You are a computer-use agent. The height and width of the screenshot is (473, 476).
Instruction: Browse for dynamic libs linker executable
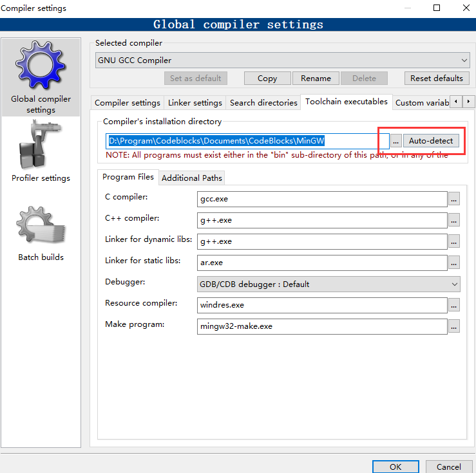[x=454, y=241]
